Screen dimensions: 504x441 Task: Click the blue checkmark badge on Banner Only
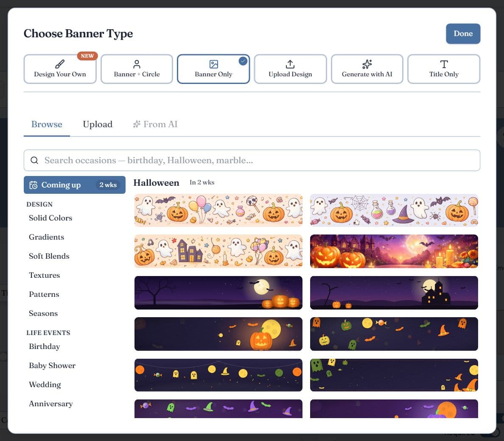coord(243,61)
